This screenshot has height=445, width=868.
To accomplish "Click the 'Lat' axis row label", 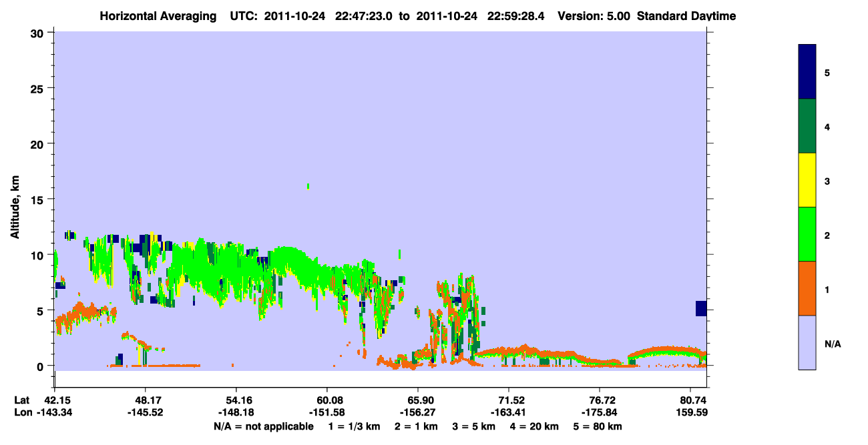I will pyautogui.click(x=22, y=400).
